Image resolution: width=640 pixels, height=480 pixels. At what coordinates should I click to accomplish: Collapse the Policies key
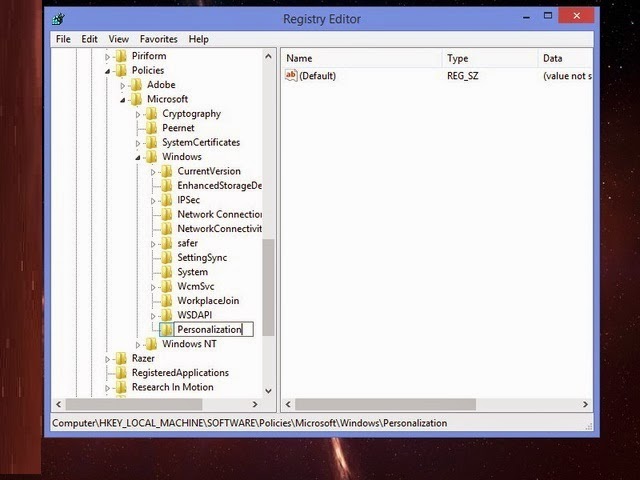pos(107,71)
